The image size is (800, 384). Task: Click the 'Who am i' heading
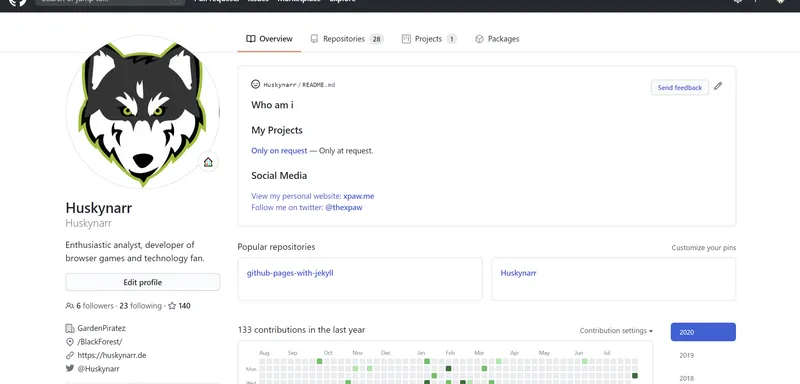tap(272, 105)
